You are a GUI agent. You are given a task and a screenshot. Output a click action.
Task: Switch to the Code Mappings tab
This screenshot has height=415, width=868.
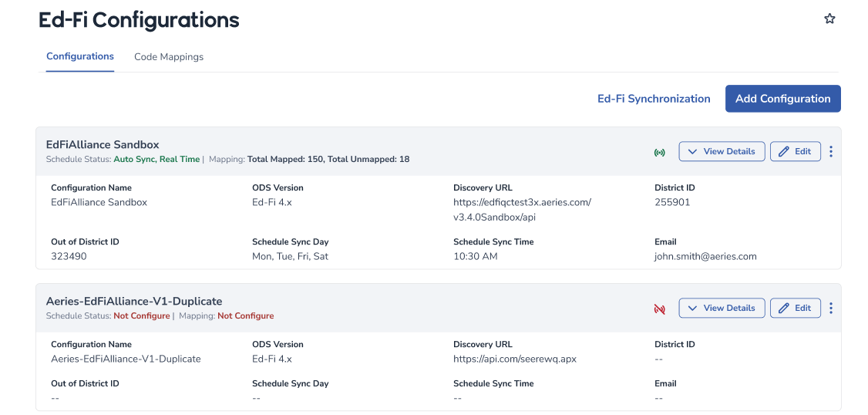pyautogui.click(x=169, y=56)
